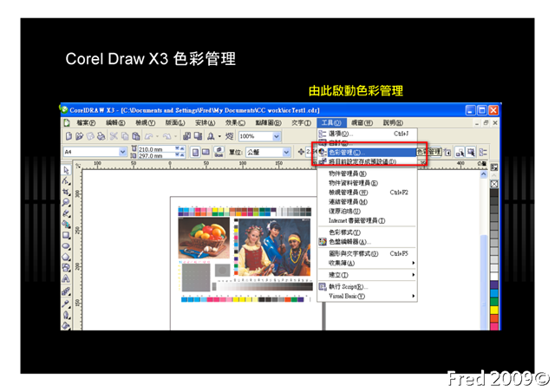Choose 物件管理員(N) menu entry
Viewport: 555px width, 392px height.
(x=367, y=173)
